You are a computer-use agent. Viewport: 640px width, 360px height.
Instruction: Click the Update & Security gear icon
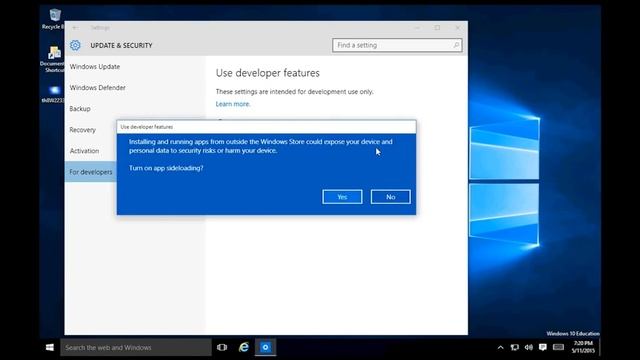click(75, 45)
